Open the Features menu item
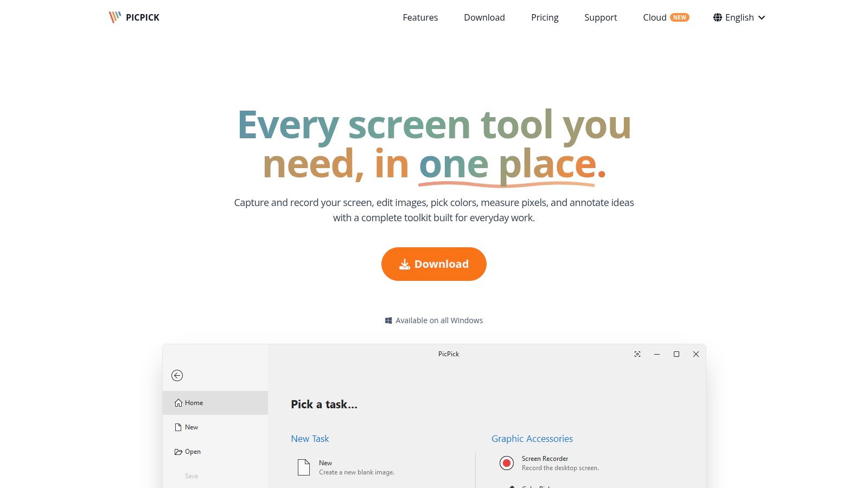The height and width of the screenshot is (488, 868). [420, 17]
